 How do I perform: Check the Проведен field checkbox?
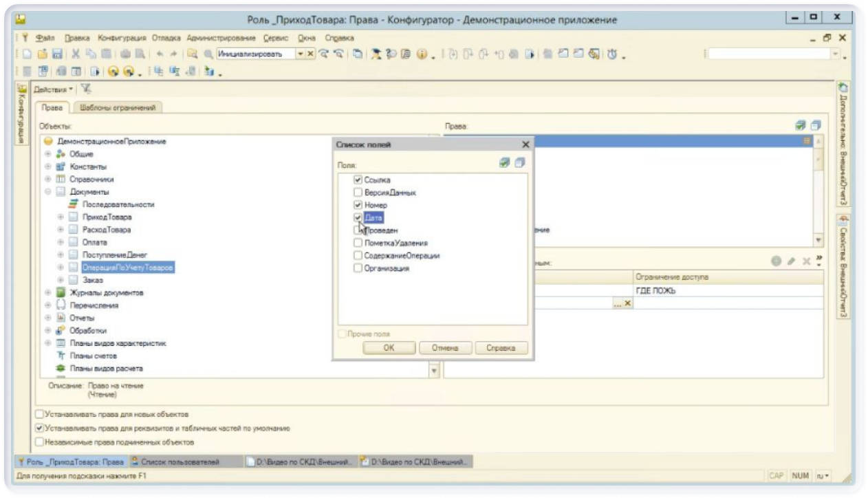(358, 230)
